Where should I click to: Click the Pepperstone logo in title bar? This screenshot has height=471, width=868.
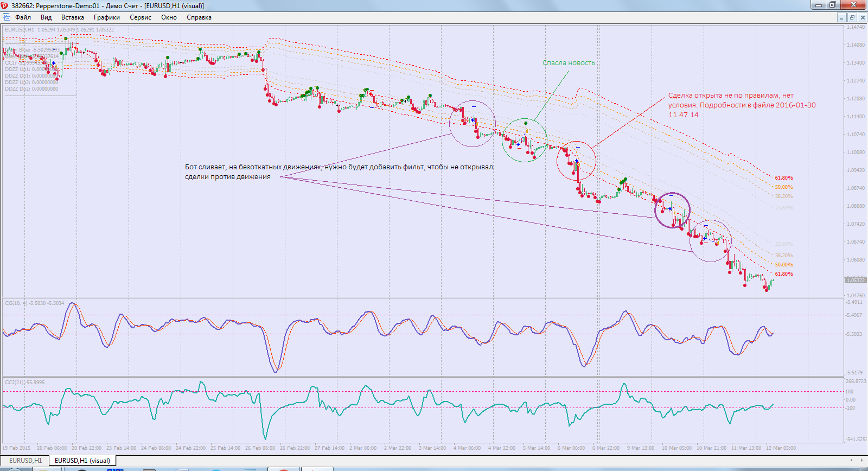coord(5,5)
